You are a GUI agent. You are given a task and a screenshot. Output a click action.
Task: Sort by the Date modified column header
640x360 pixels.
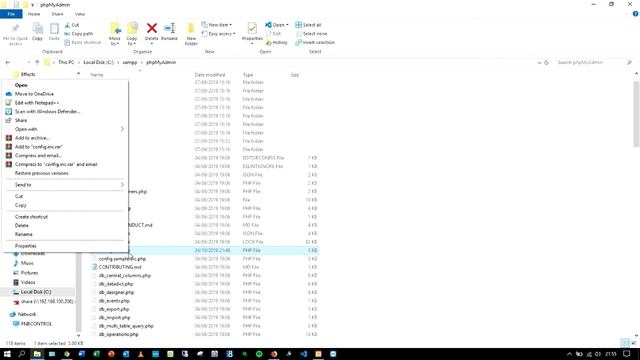[x=210, y=75]
